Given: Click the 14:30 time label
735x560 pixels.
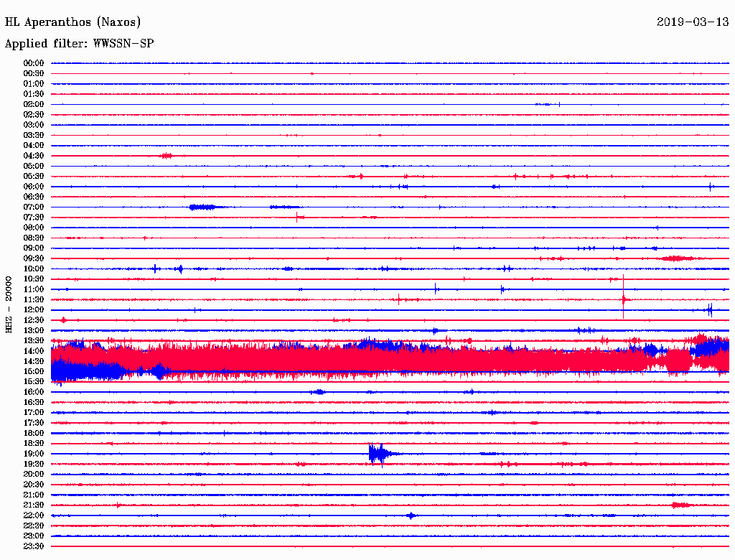Looking at the screenshot, I should coord(34,361).
